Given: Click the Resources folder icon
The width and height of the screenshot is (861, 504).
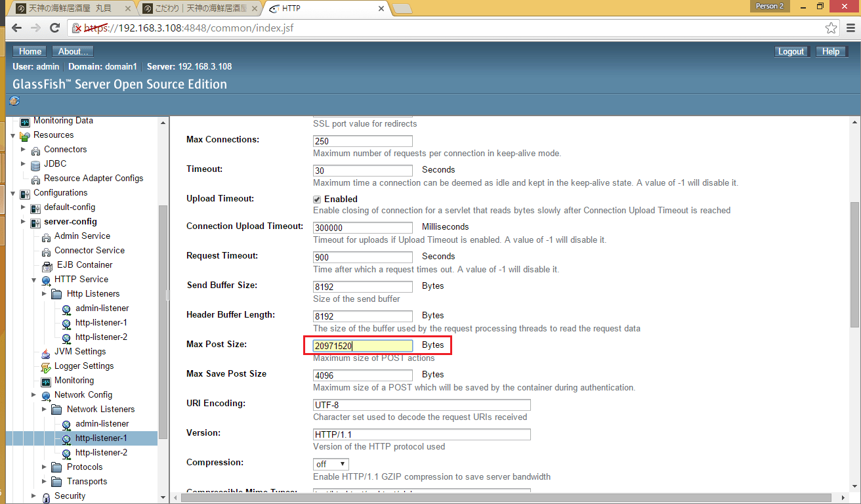Looking at the screenshot, I should (25, 136).
